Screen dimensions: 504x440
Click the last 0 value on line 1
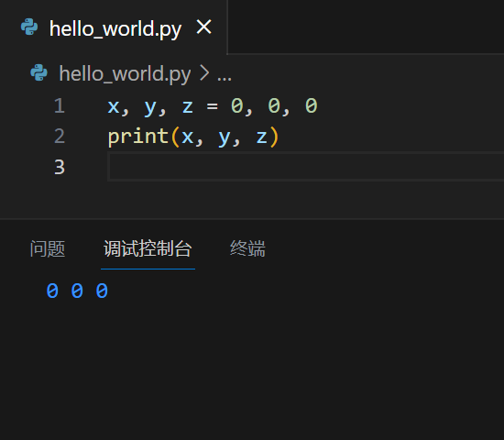pos(312,105)
